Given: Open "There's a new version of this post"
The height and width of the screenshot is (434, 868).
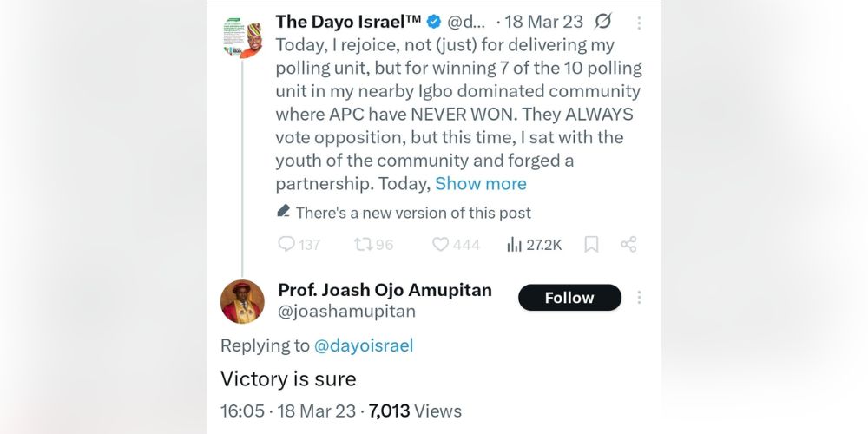Looking at the screenshot, I should (413, 213).
